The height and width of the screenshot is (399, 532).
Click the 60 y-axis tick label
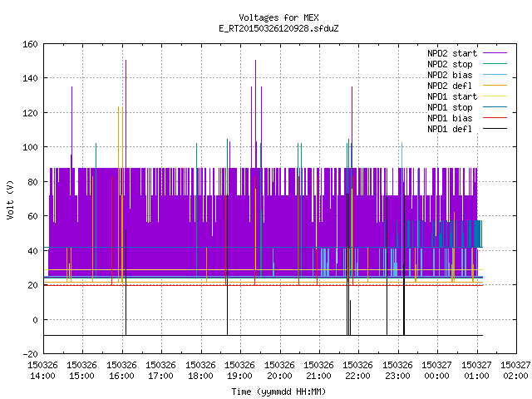[32, 216]
